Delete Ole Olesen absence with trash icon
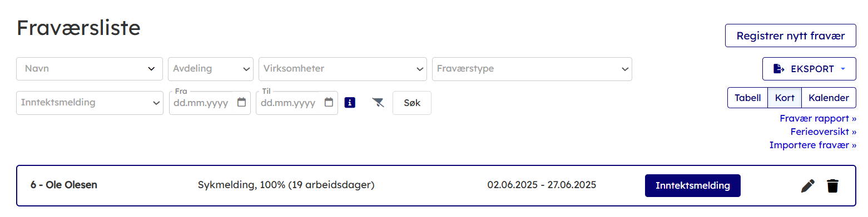Viewport: 868px width, 217px height. pos(832,186)
